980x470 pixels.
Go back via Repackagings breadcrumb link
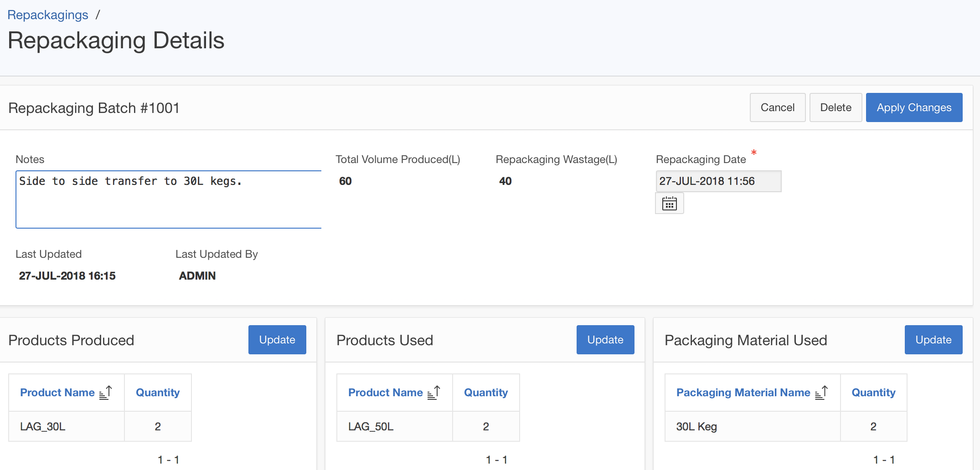pos(48,15)
